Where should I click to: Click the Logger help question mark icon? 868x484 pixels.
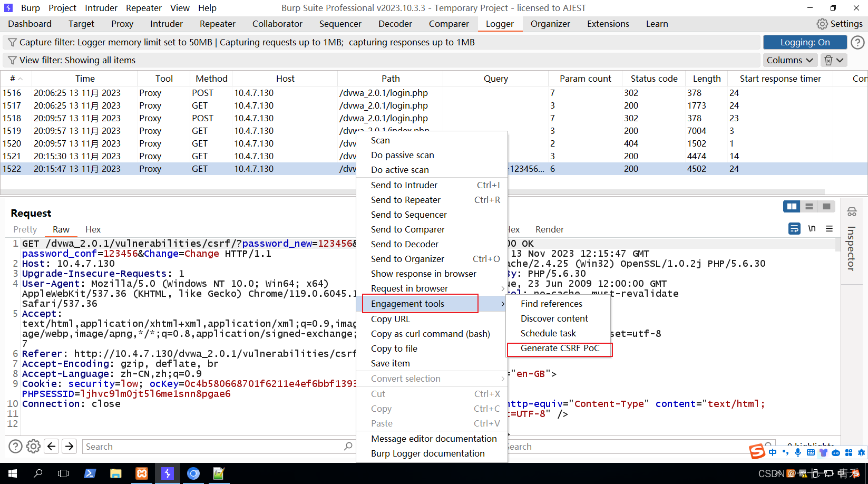tap(857, 42)
